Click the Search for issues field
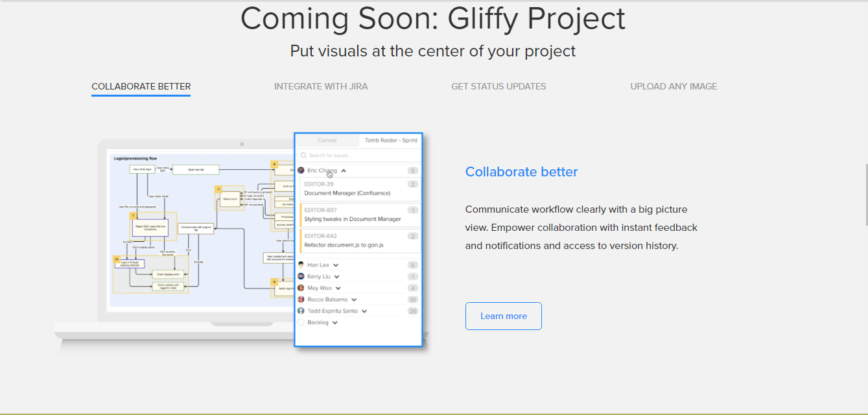The image size is (868, 415). (358, 155)
